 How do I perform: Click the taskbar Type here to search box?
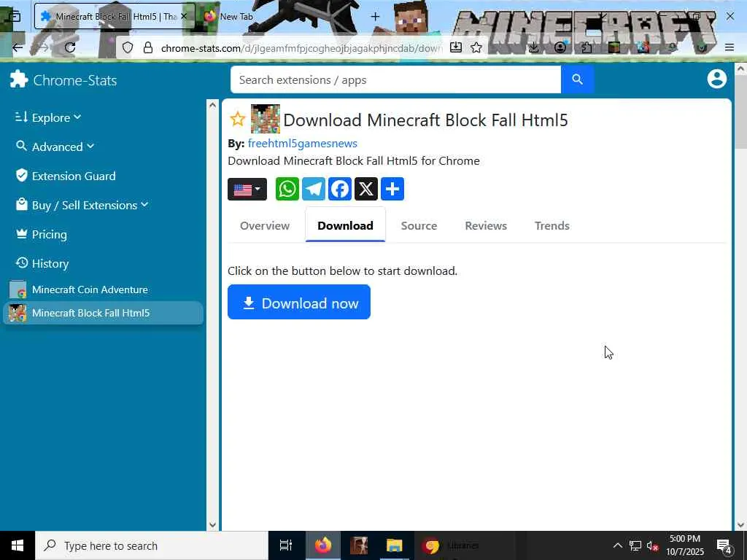point(152,545)
